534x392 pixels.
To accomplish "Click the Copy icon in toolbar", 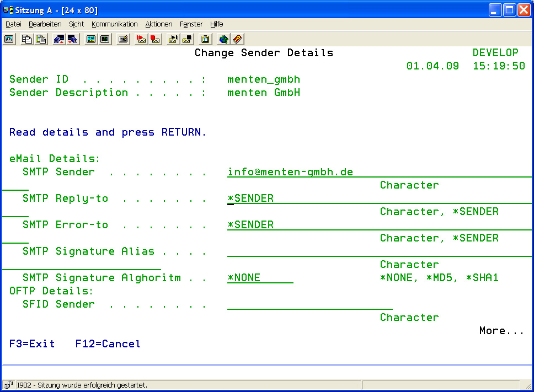I will point(26,39).
